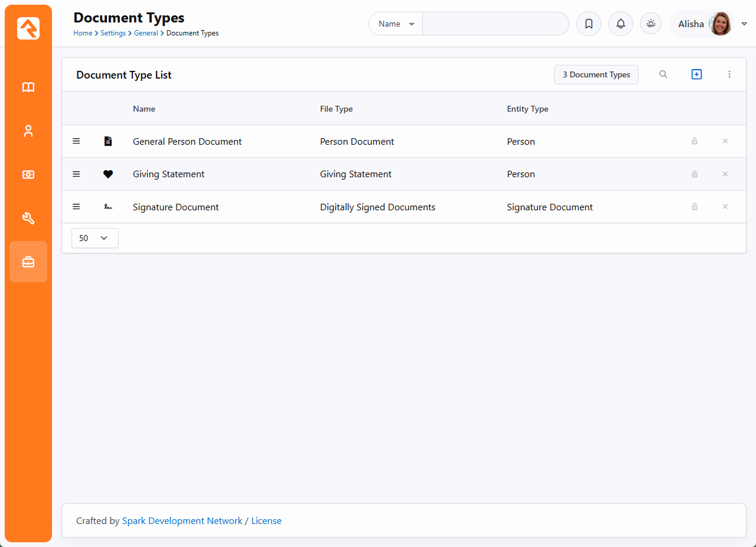Expand the Name search type dropdown
Screen dimensions: 756x547
(x=396, y=24)
